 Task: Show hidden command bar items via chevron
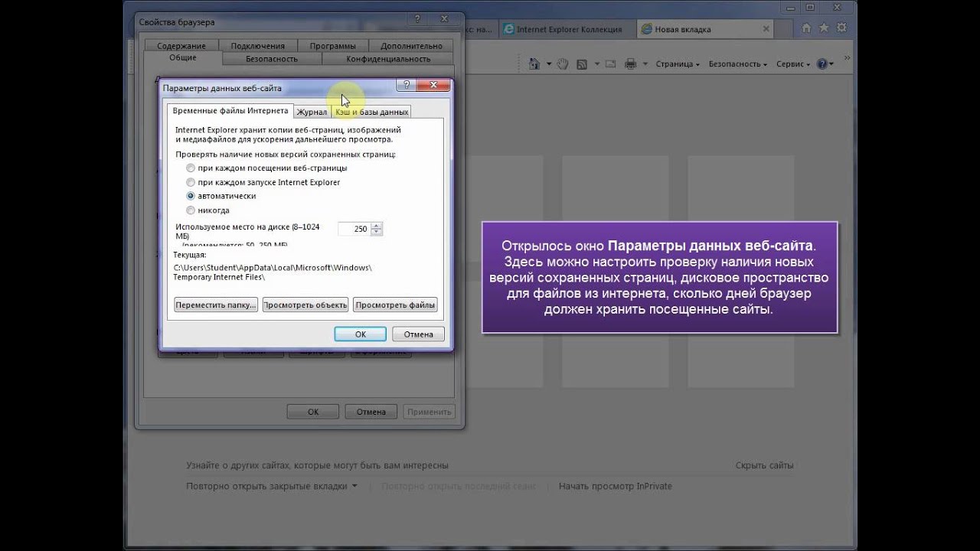coord(847,58)
